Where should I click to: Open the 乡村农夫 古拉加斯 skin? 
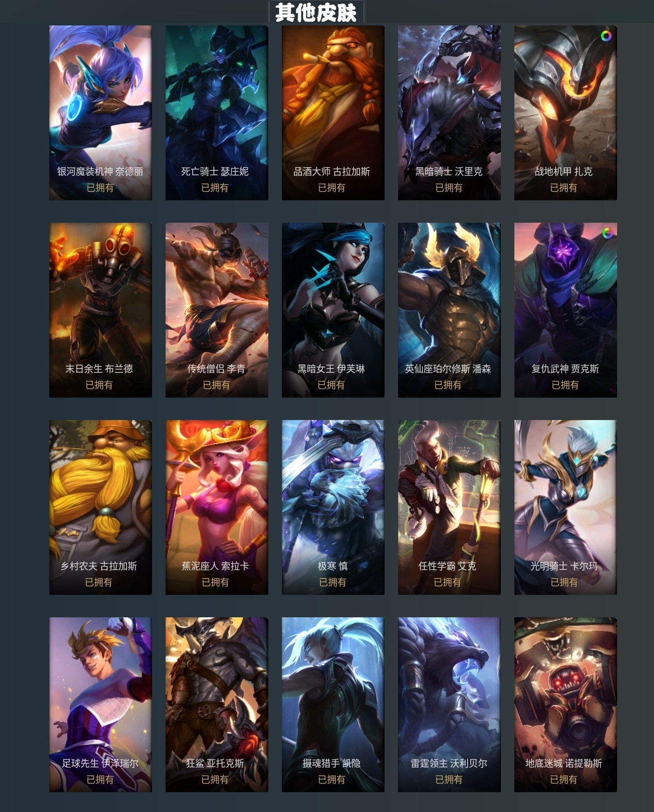(101, 507)
